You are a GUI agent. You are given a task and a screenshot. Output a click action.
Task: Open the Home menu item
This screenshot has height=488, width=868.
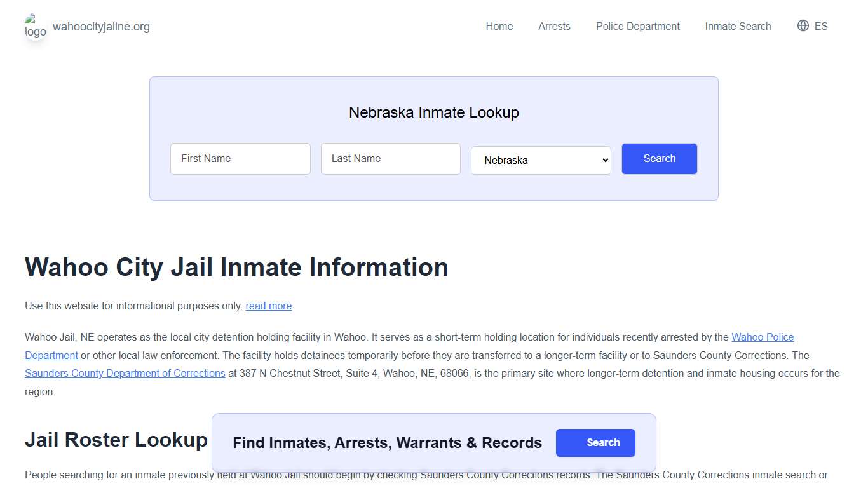(499, 26)
